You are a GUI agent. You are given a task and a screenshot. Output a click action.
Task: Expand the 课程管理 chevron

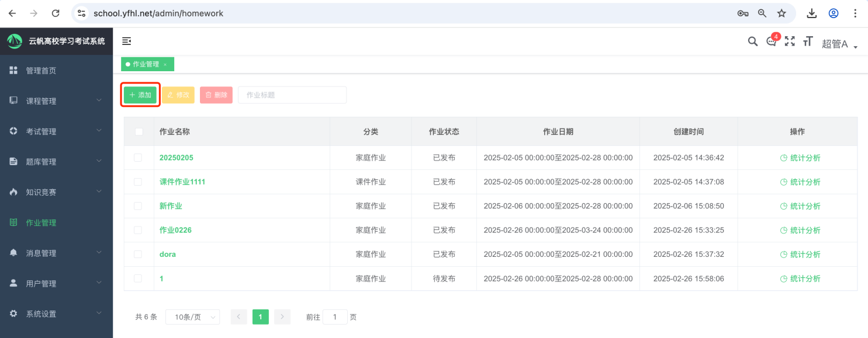click(x=99, y=100)
